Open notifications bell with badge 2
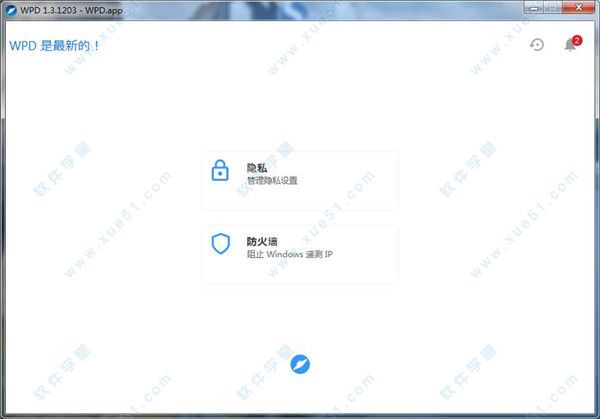The width and height of the screenshot is (600, 419). point(572,44)
